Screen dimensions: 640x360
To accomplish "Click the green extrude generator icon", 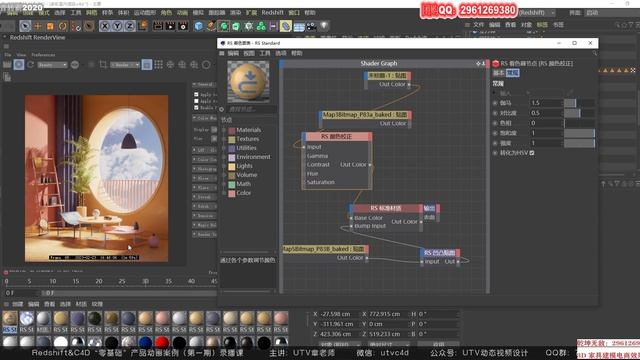I will pyautogui.click(x=236, y=26).
